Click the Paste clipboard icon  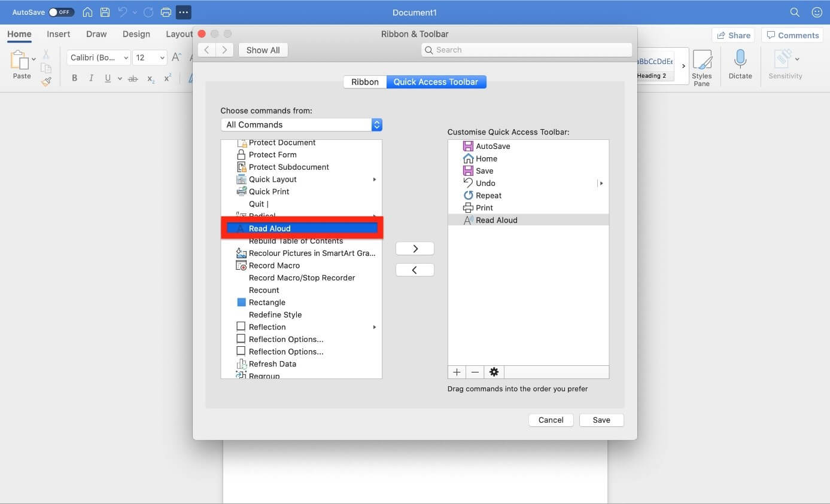pyautogui.click(x=20, y=60)
